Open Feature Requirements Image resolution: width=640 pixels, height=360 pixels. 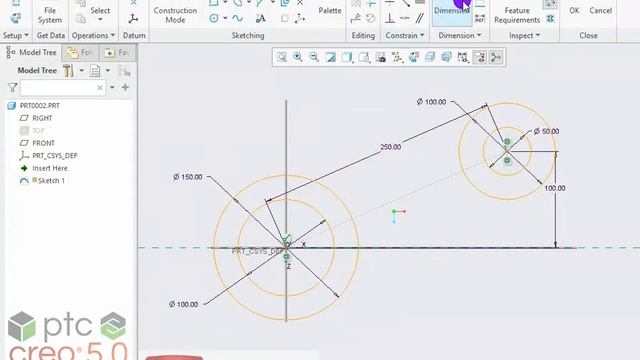[517, 15]
